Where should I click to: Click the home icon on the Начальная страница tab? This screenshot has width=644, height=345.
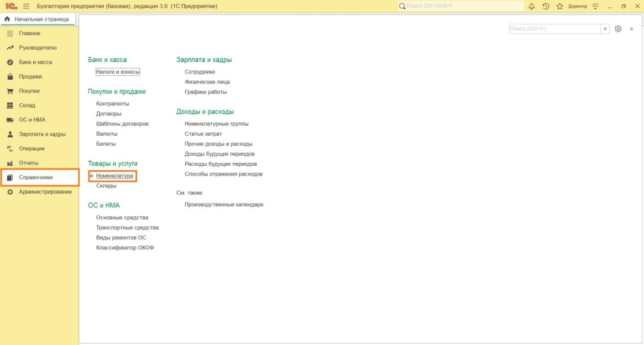[x=7, y=19]
